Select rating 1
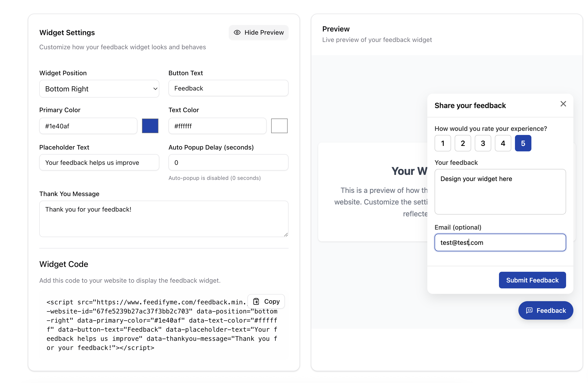This screenshot has height=383, width=588. click(x=443, y=143)
